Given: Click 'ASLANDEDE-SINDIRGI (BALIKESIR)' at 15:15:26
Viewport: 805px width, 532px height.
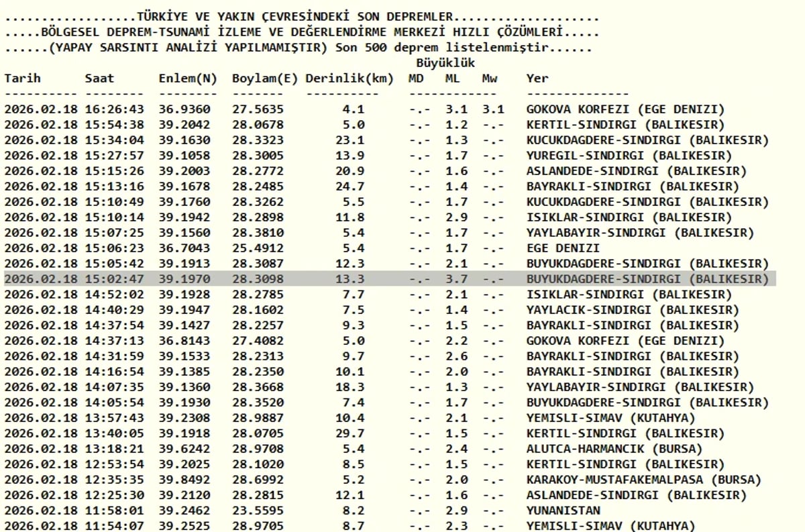Looking at the screenshot, I should tap(636, 171).
